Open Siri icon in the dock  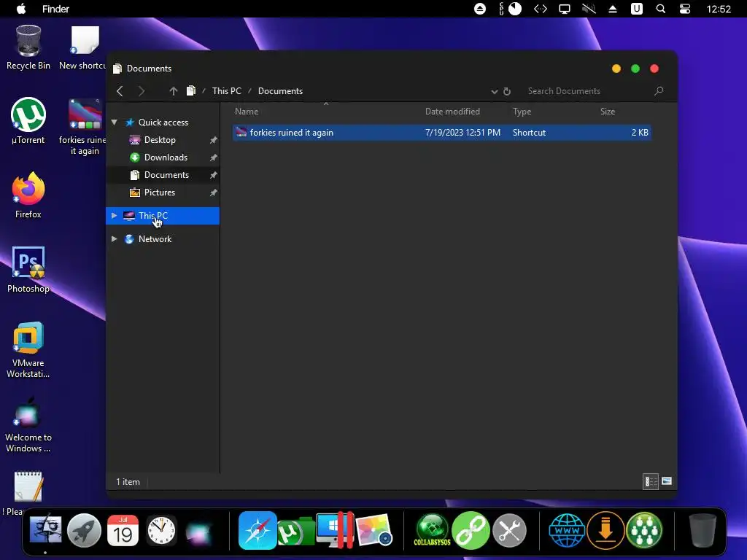click(x=198, y=532)
